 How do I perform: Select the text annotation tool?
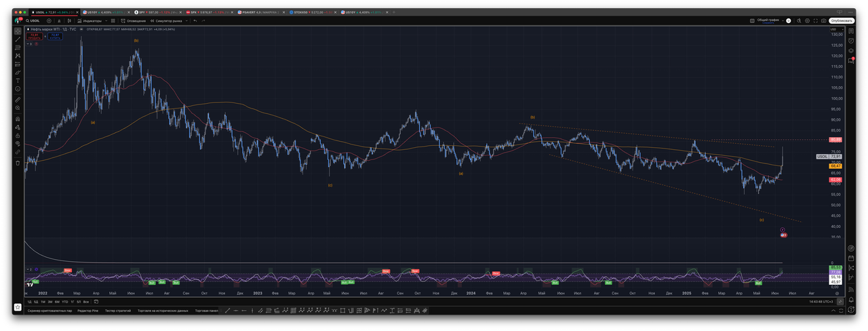[x=18, y=81]
